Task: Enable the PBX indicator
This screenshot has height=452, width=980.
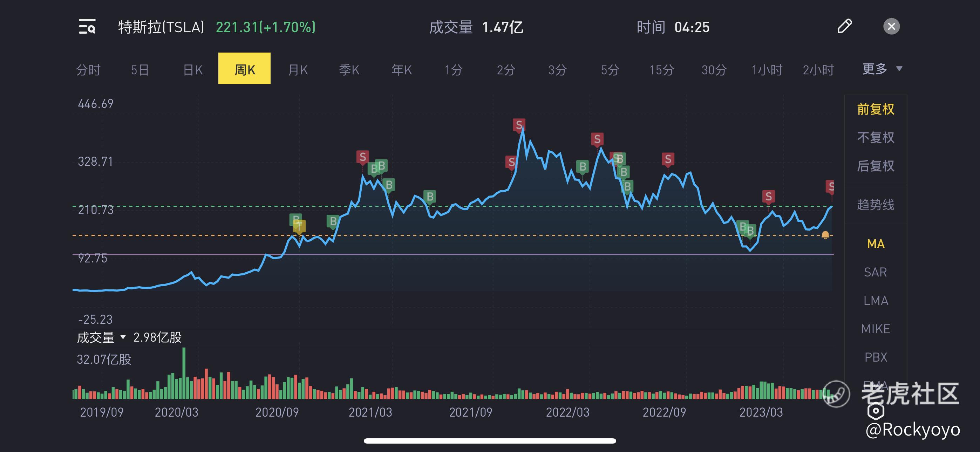Action: coord(876,357)
